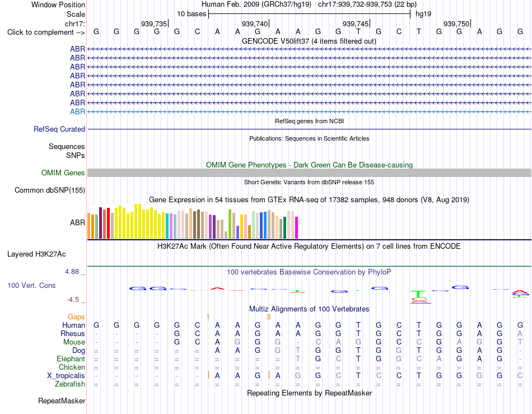Click the H3K27Ac Mark ENCODE track title
Image resolution: width=532 pixels, height=414 pixels.
pyautogui.click(x=309, y=246)
